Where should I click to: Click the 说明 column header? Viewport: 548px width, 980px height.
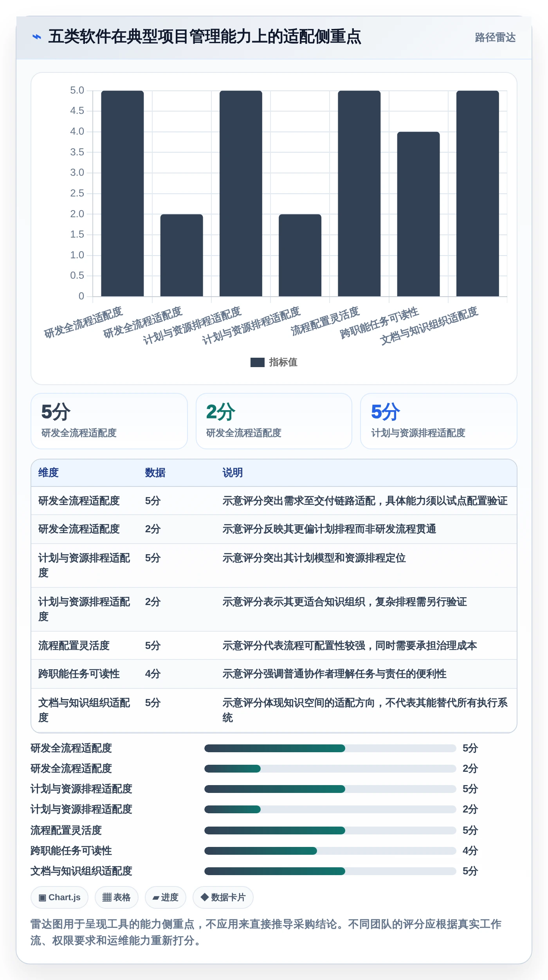(x=233, y=473)
